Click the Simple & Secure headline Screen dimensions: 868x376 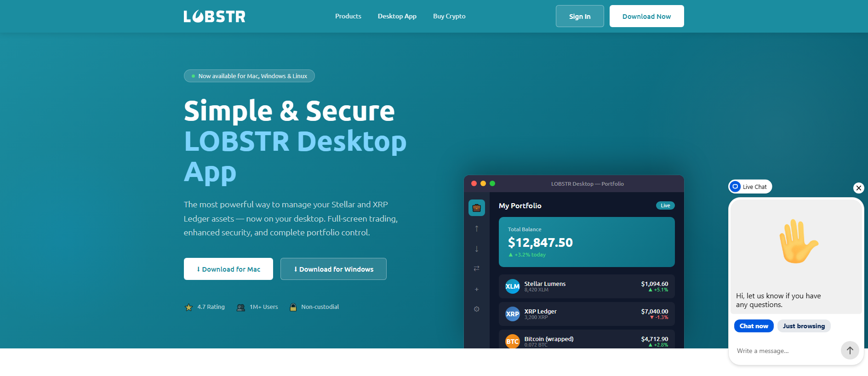[289, 111]
